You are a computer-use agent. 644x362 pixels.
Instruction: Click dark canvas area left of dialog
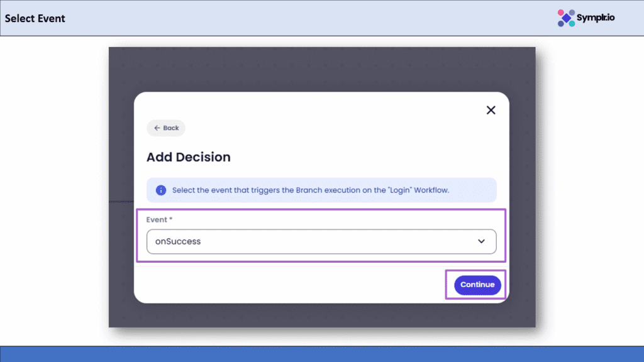tap(121, 189)
